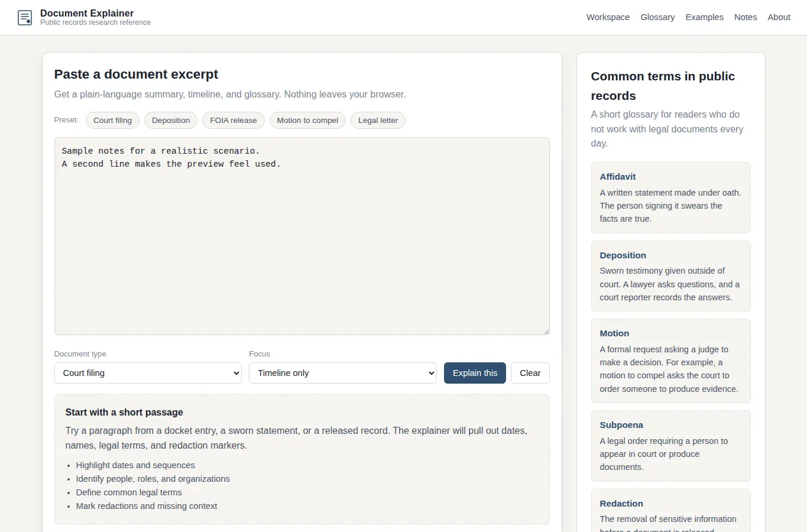Click the 'Preset:' label
Image resolution: width=807 pixels, height=532 pixels.
click(66, 120)
